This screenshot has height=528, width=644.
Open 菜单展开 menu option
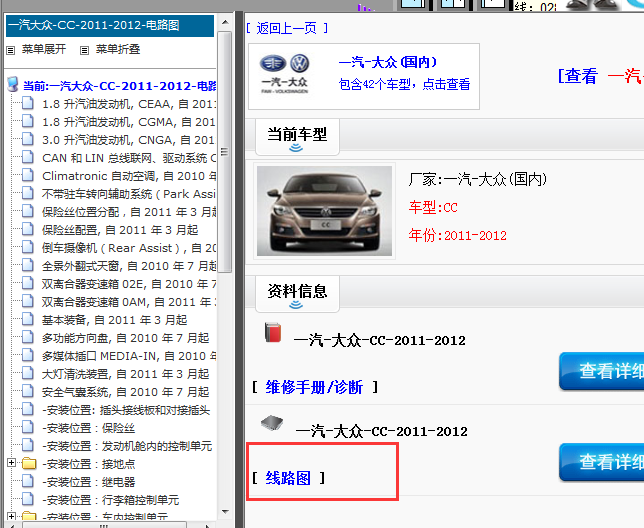(x=44, y=49)
